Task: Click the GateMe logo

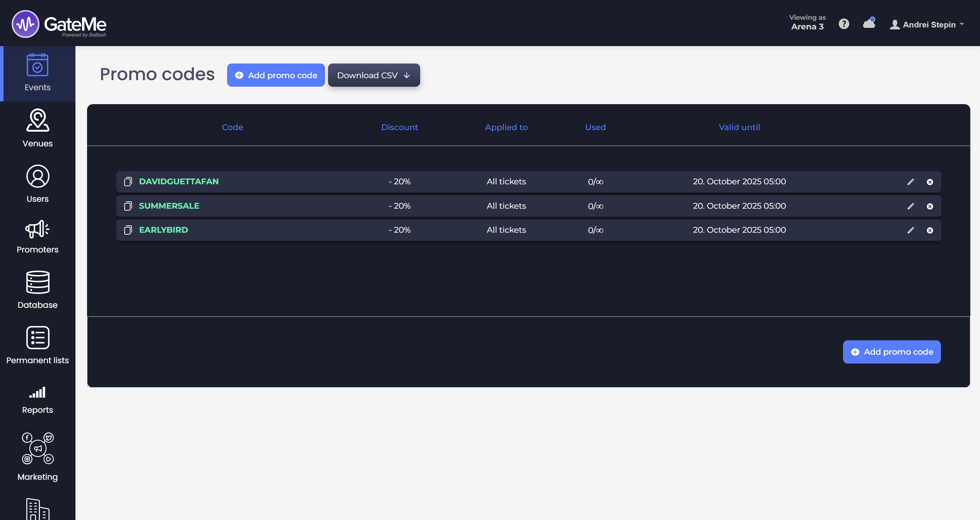Action: tap(59, 24)
